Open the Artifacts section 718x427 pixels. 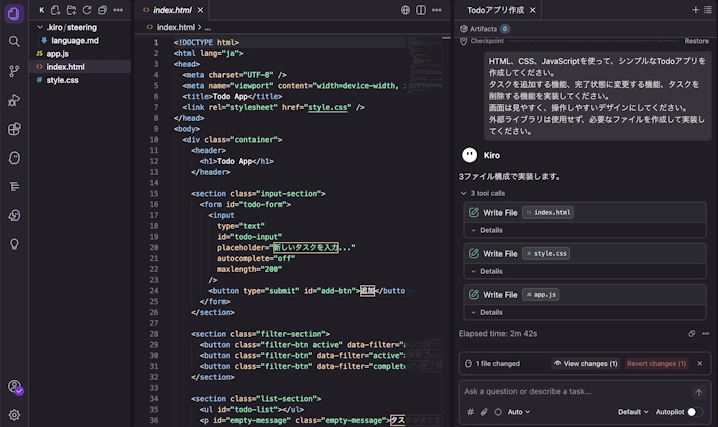click(484, 29)
